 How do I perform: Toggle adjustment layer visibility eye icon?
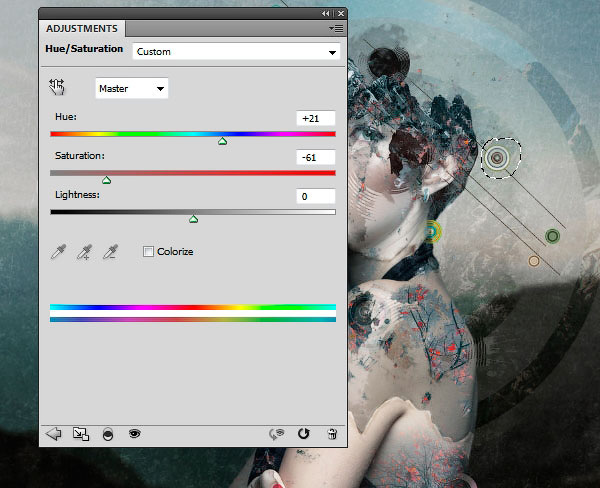135,433
